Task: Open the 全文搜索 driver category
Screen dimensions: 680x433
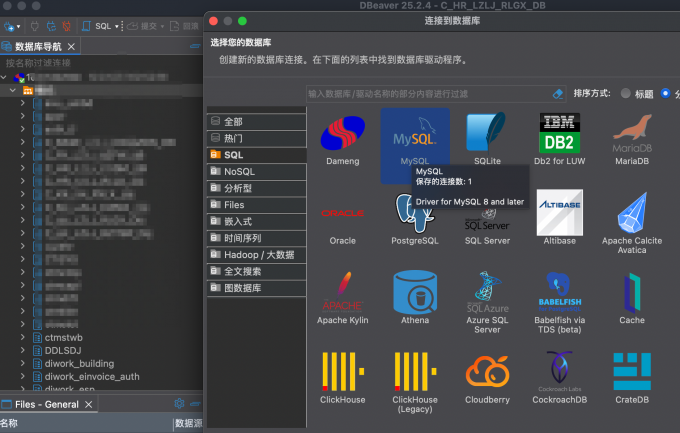Action: pyautogui.click(x=257, y=271)
